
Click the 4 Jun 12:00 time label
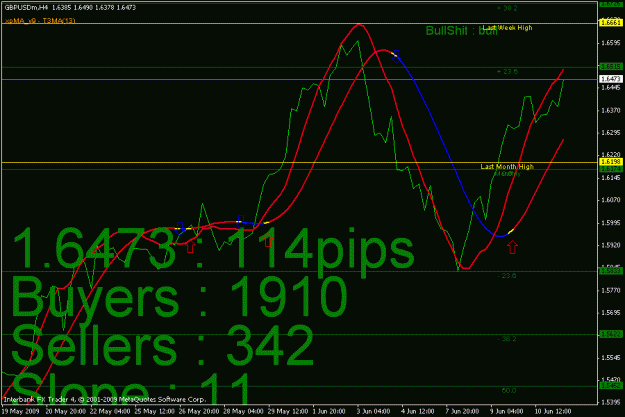pyautogui.click(x=418, y=411)
